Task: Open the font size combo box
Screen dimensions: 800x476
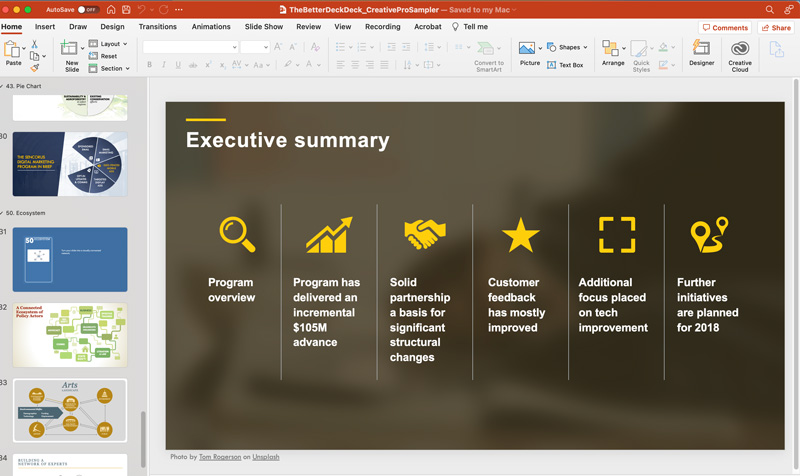Action: 255,47
